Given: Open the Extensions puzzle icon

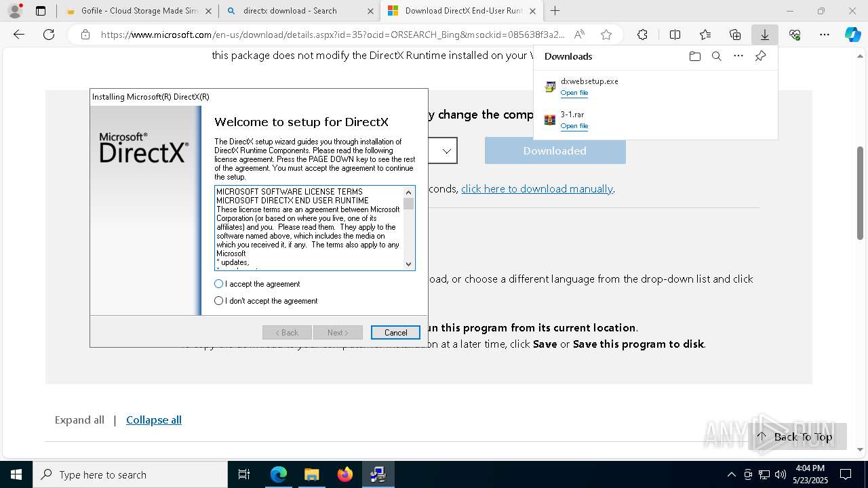Looking at the screenshot, I should point(642,35).
